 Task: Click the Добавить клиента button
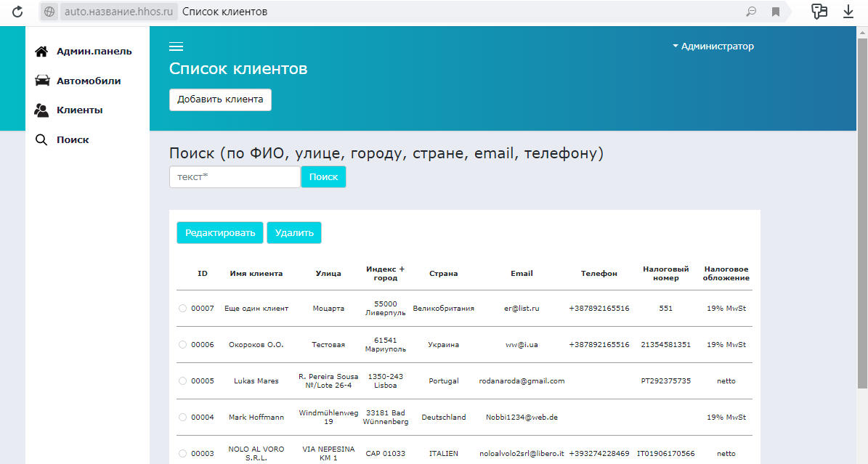[x=220, y=99]
